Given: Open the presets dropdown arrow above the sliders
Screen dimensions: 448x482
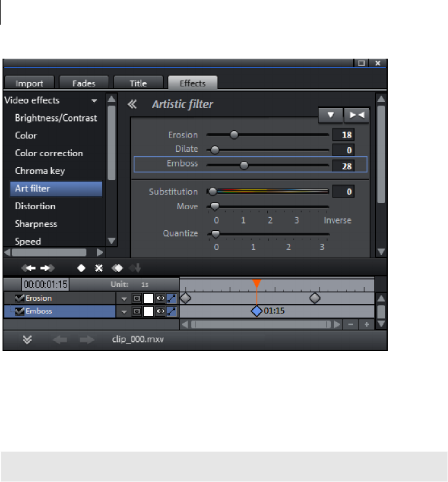Looking at the screenshot, I should coord(331,115).
